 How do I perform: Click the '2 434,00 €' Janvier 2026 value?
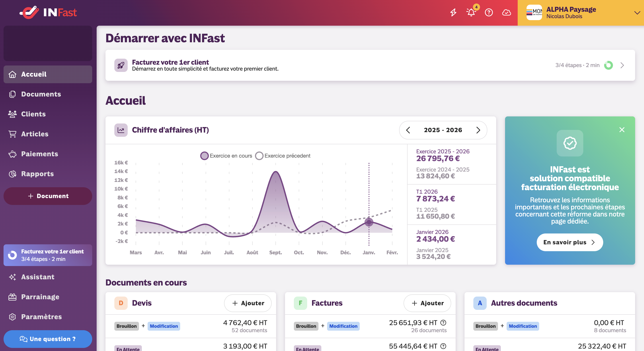point(435,239)
